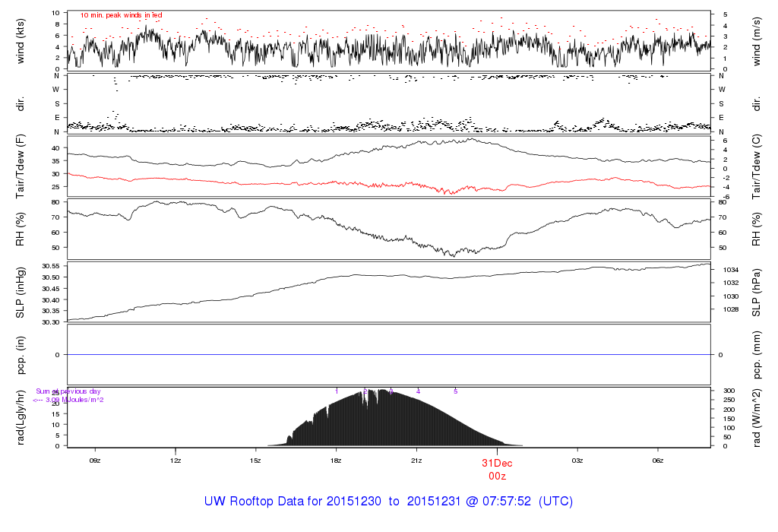Viewport: 778px width, 532px height.
Task: Click the 'SLP (inHg)' left axis label
Action: coord(21,293)
